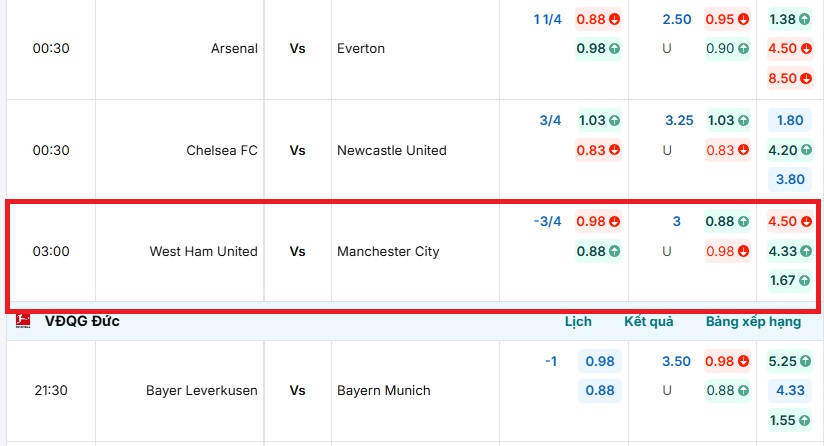Open the Kết quả results link
The height and width of the screenshot is (446, 824).
point(648,322)
